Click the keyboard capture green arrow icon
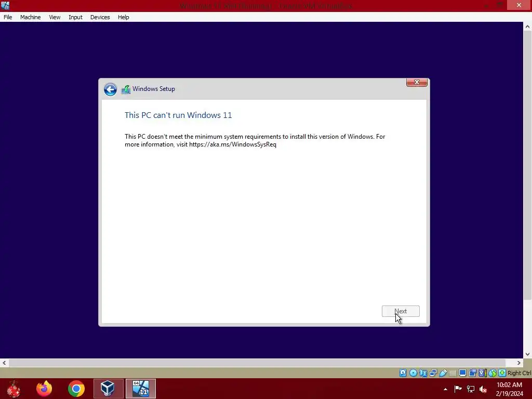This screenshot has width=532, height=399. coord(502,373)
